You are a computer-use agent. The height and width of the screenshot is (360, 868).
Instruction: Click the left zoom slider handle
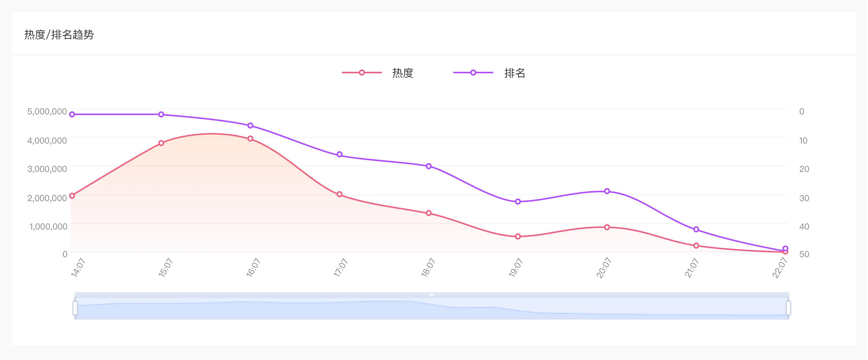tap(75, 308)
